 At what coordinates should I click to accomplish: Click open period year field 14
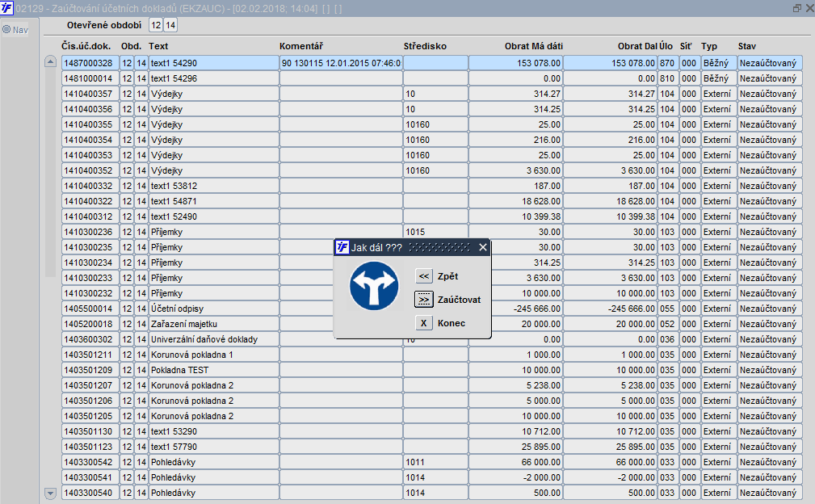coord(170,25)
